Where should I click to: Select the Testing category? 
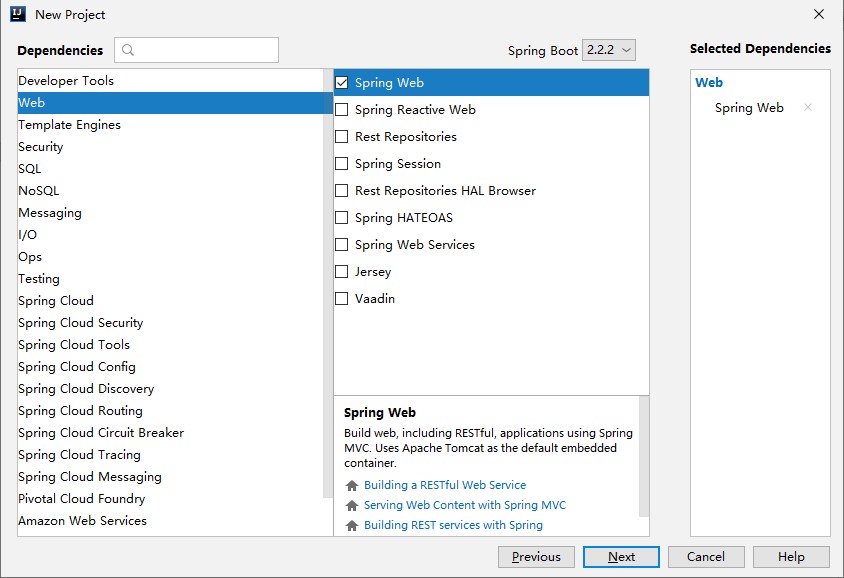[x=170, y=279]
